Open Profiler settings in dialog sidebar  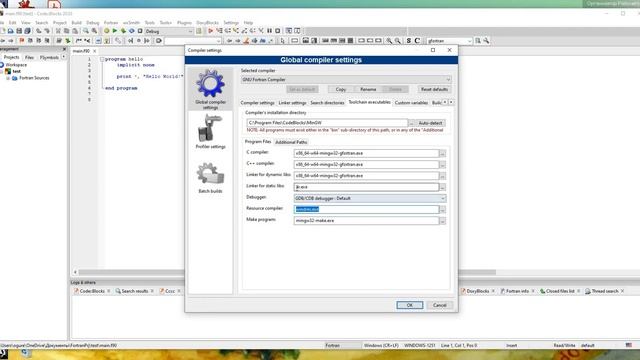point(210,131)
